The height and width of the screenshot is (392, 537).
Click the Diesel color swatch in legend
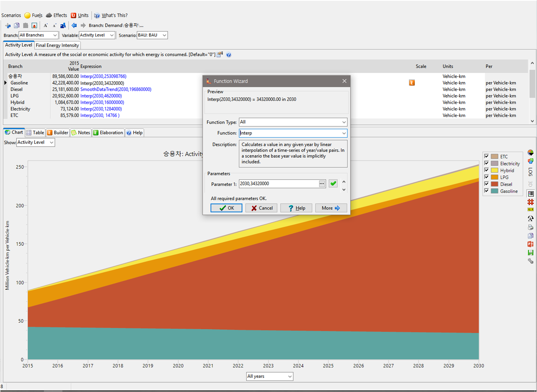pyautogui.click(x=495, y=184)
